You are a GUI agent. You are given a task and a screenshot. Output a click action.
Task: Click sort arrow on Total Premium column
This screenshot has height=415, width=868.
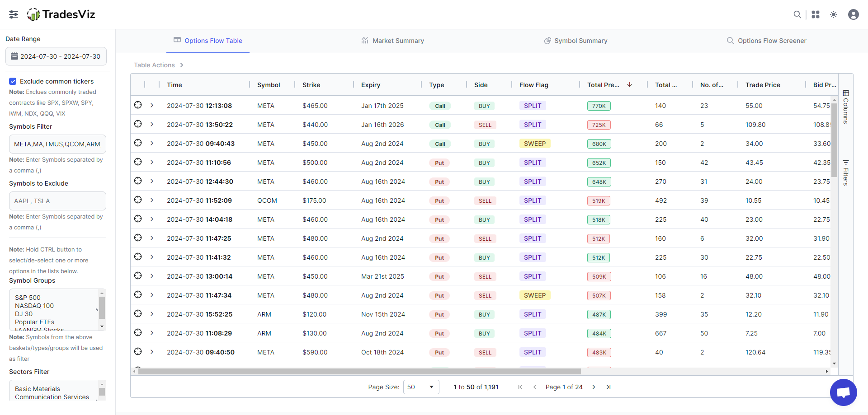pos(630,84)
